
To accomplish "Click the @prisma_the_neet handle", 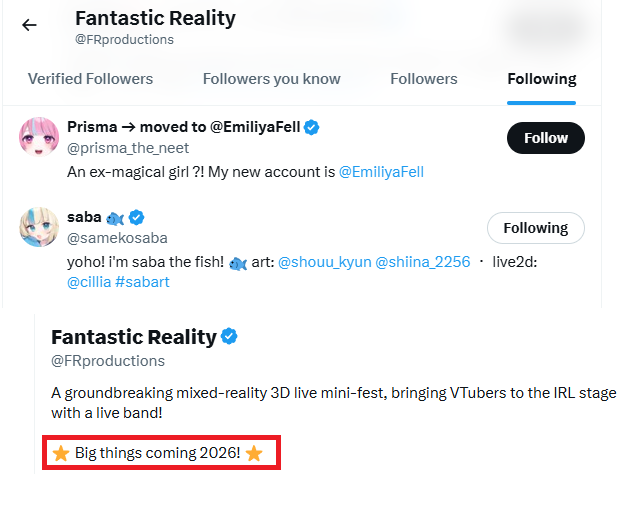I will (127, 148).
